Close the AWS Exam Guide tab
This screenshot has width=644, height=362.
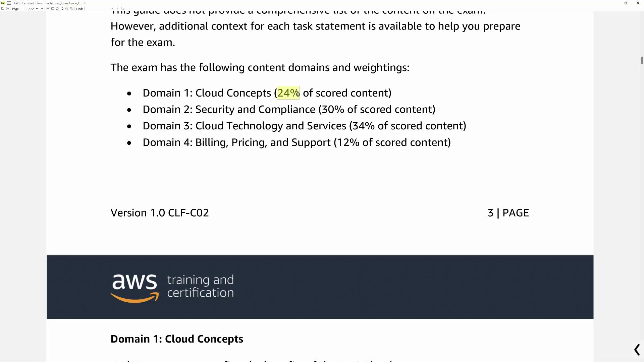[85, 3]
